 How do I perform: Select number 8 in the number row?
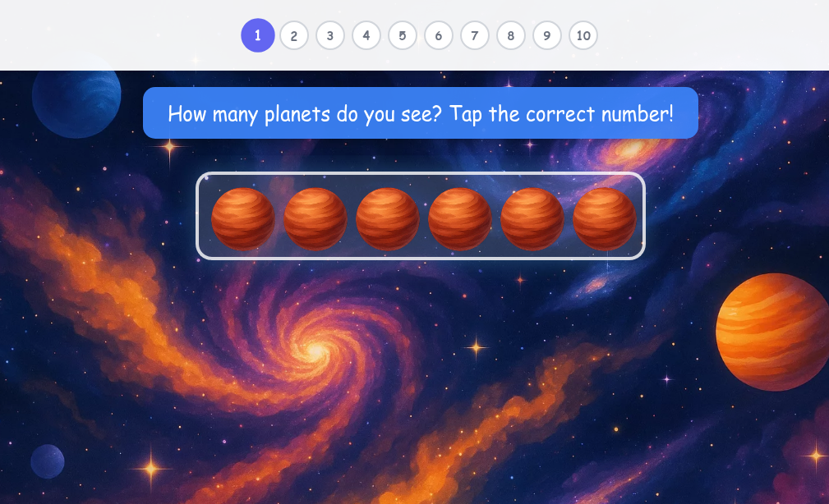pos(510,35)
